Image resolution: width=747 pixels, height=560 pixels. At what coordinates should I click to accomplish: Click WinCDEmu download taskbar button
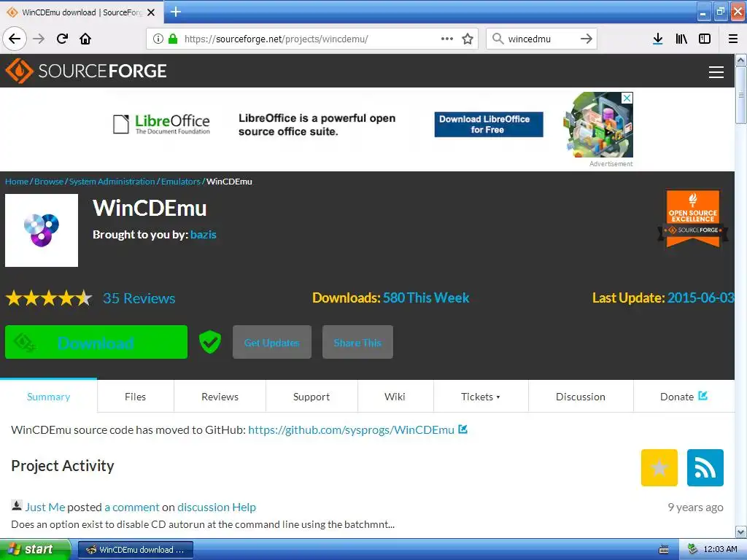(x=135, y=550)
